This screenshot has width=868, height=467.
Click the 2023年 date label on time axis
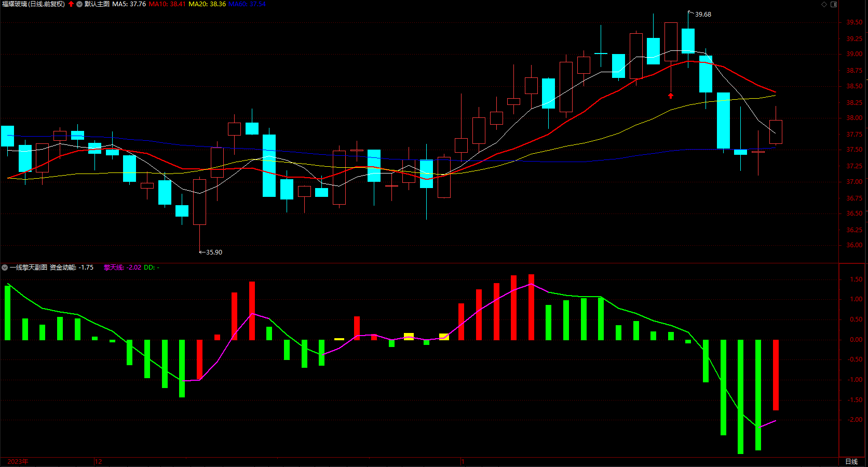click(18, 462)
